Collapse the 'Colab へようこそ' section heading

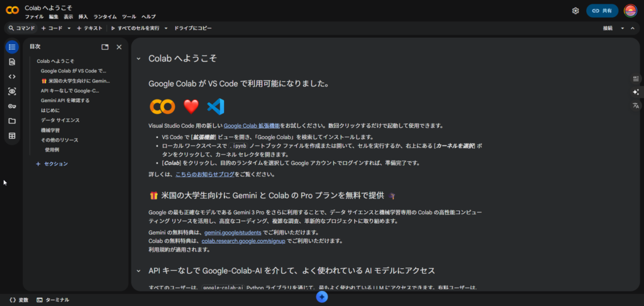[138, 59]
